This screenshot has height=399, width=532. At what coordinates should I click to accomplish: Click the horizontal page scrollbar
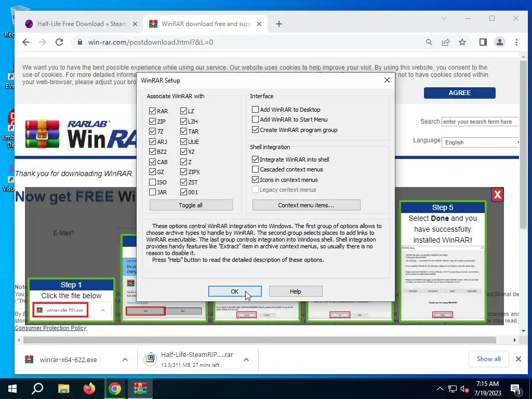point(260,340)
